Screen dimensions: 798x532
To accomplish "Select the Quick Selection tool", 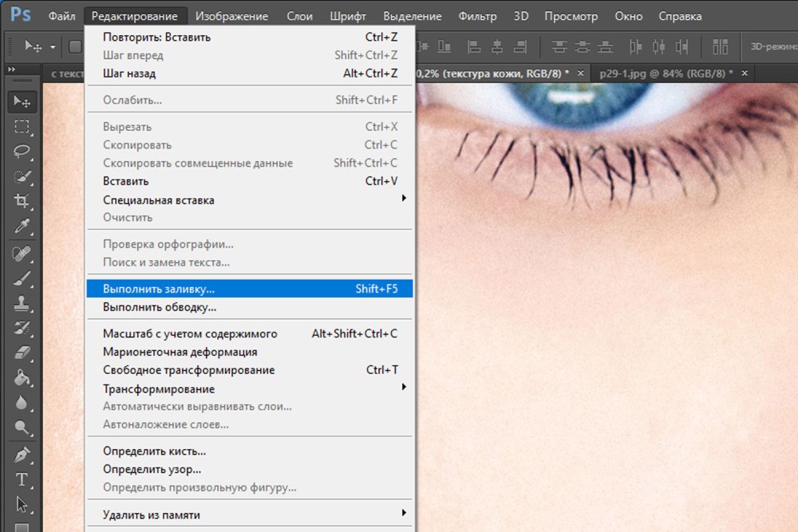I will (22, 176).
